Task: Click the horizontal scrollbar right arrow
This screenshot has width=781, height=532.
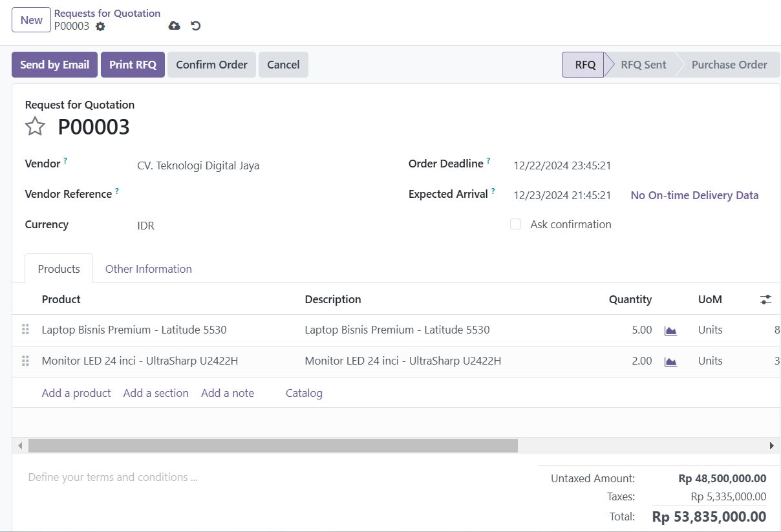Action: (771, 445)
